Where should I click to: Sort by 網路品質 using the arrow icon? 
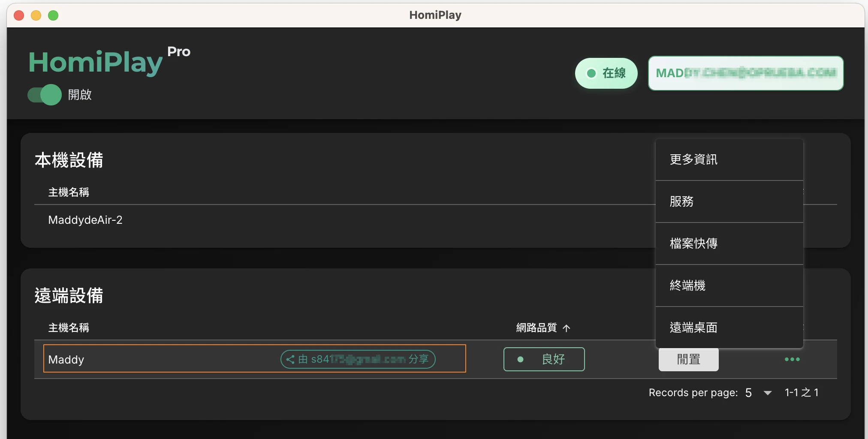(567, 328)
